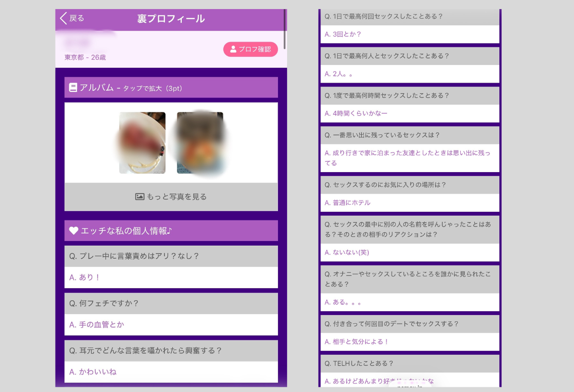Tap the 裏プロフィール title bar

pos(171,19)
